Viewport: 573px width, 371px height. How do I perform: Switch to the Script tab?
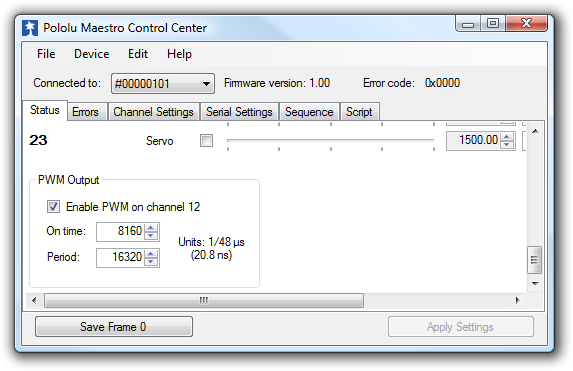click(359, 112)
